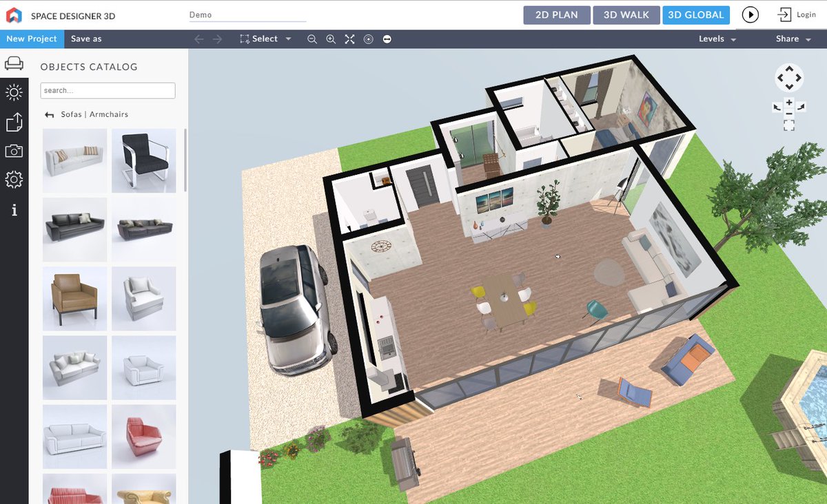The height and width of the screenshot is (504, 827).
Task: Click the Space Designer 3D logo
Action: click(14, 14)
